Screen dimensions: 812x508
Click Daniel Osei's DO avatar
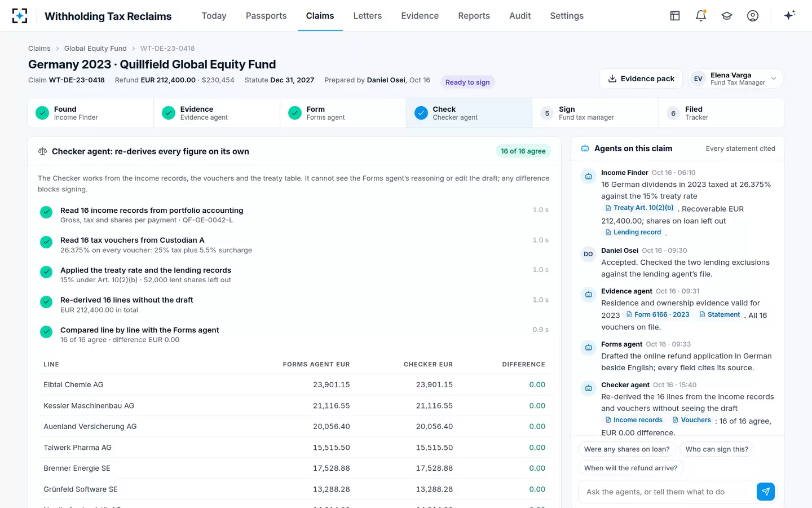[x=588, y=254]
